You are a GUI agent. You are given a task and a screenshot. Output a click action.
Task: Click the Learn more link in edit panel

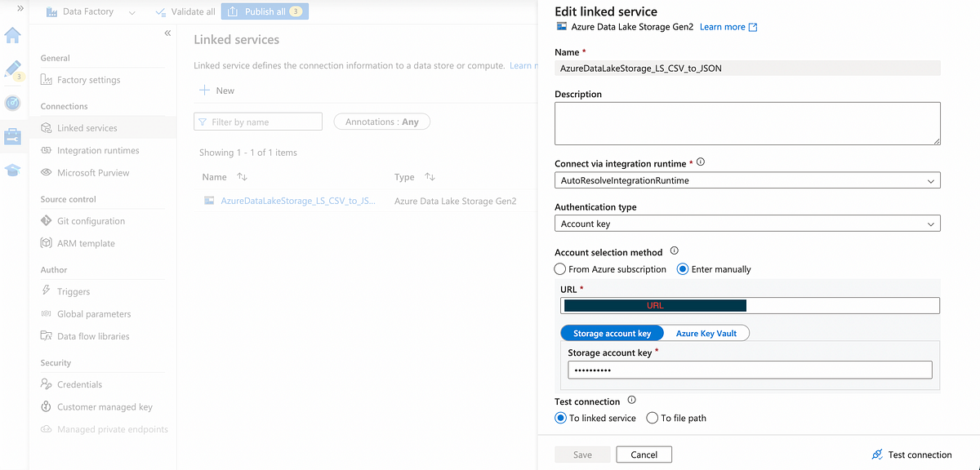728,27
